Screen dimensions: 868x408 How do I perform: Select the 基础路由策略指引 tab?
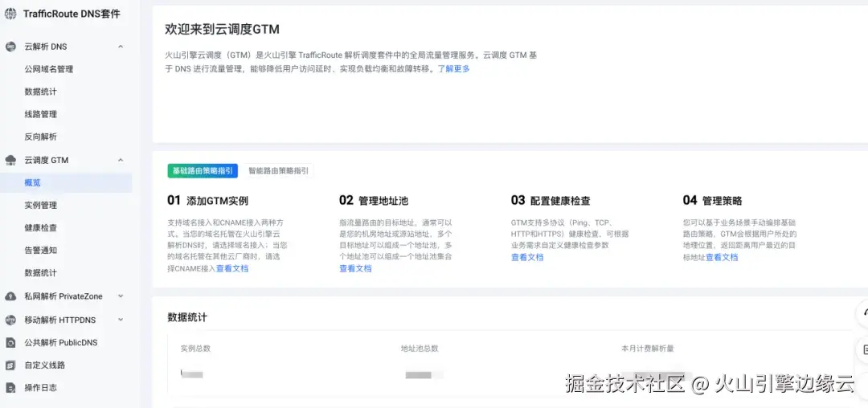tap(203, 171)
